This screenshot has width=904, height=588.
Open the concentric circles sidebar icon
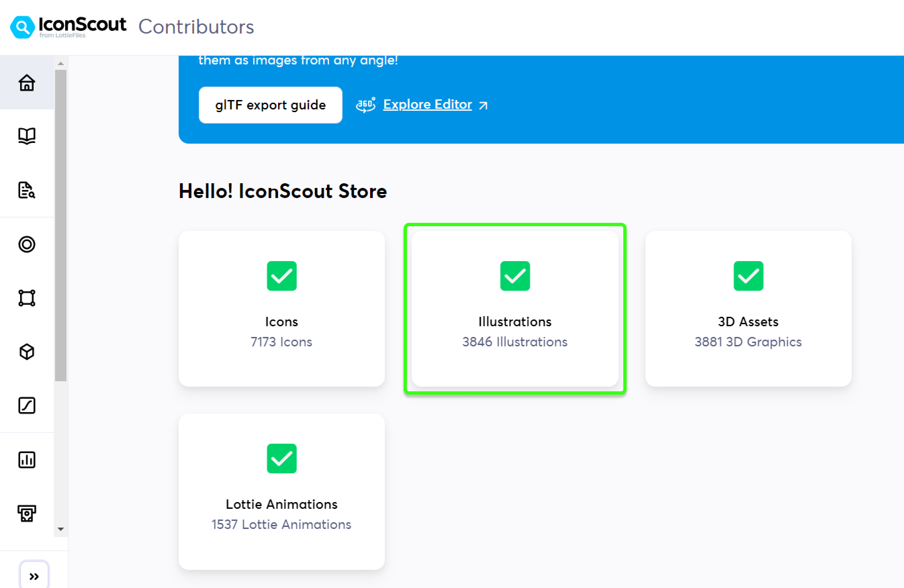[27, 244]
